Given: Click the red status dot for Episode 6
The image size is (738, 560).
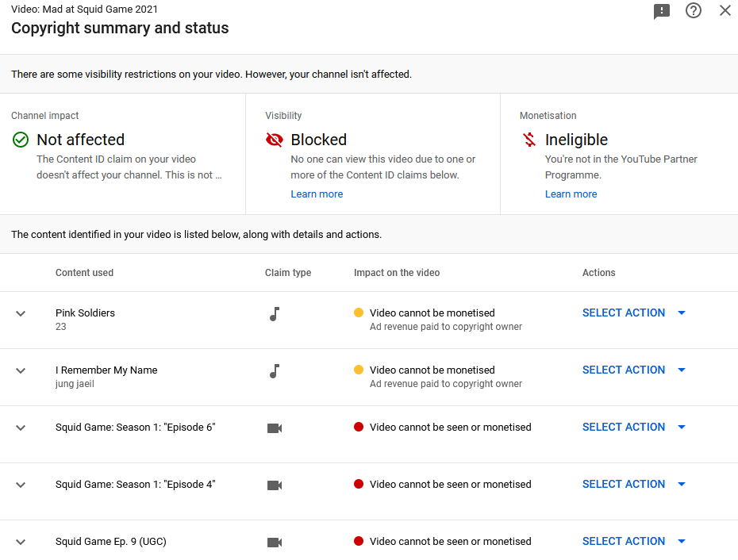Looking at the screenshot, I should (359, 427).
